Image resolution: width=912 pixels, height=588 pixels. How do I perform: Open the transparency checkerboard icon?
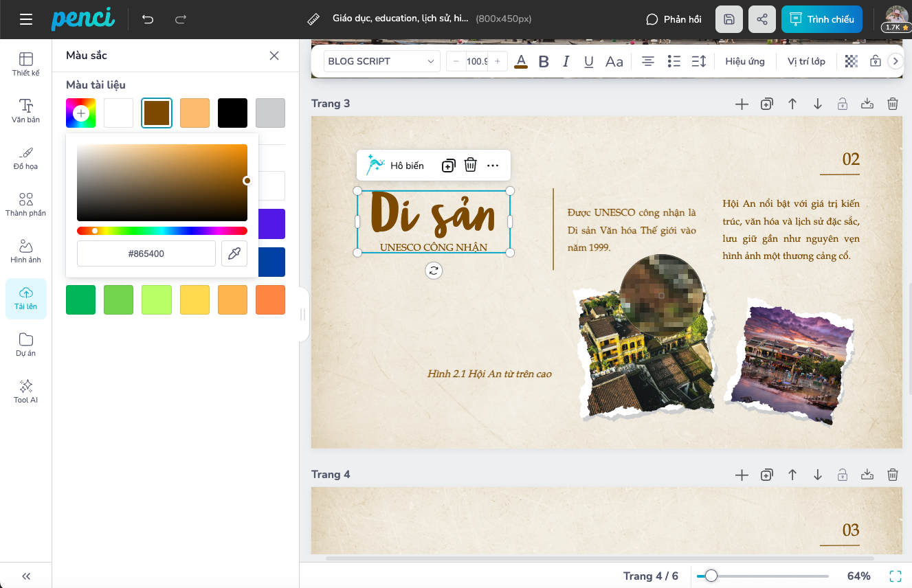[852, 61]
